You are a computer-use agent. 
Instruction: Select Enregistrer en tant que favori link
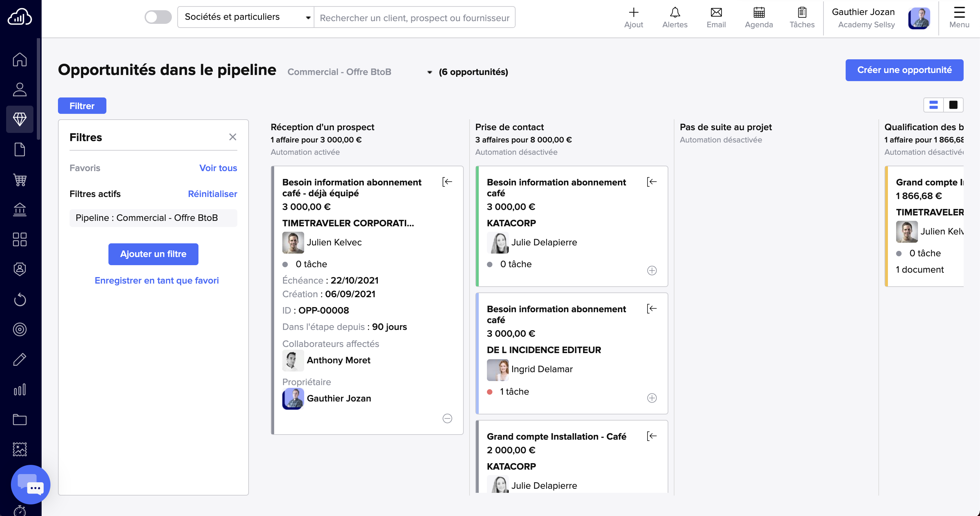(156, 280)
